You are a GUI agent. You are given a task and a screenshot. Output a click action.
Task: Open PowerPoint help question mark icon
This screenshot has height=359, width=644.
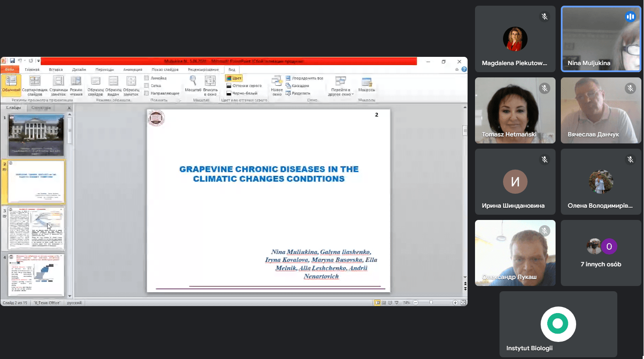[464, 69]
